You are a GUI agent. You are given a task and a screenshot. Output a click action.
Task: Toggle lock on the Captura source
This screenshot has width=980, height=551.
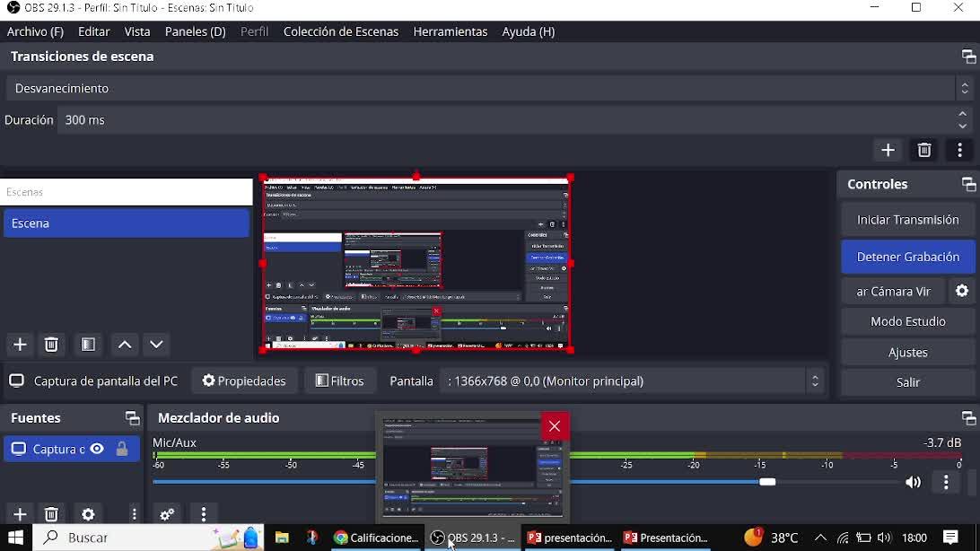122,450
